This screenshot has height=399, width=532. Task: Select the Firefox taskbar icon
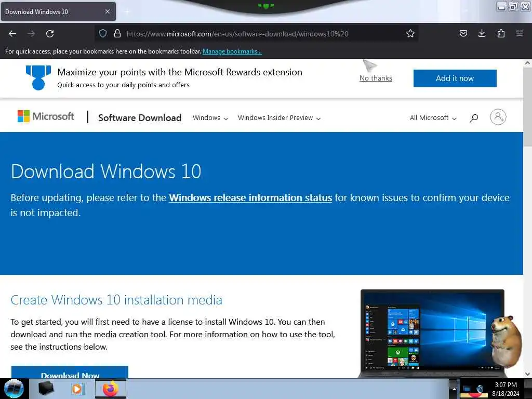pos(110,389)
